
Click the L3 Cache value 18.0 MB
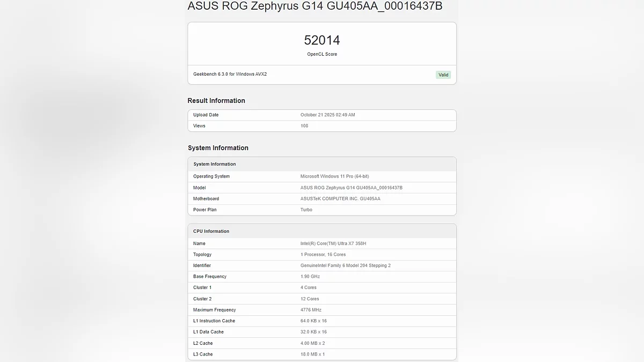312,354
